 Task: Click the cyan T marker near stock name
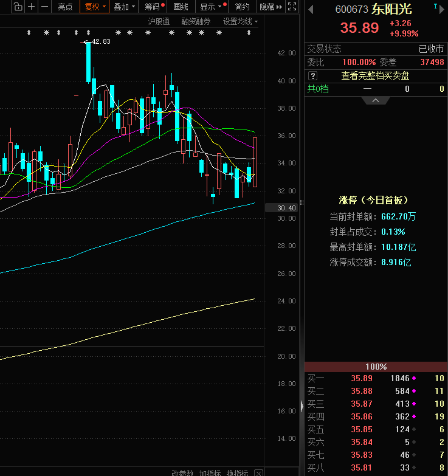(x=435, y=6)
